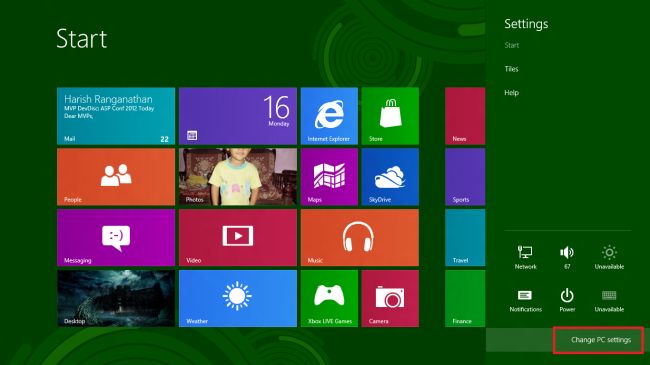Image resolution: width=650 pixels, height=365 pixels.
Task: Open the Maps tile
Action: point(329,177)
